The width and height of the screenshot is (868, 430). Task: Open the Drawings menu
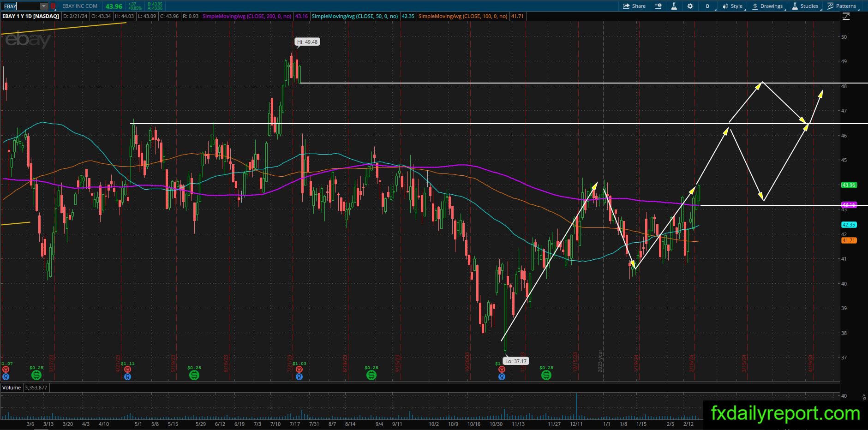click(x=767, y=6)
